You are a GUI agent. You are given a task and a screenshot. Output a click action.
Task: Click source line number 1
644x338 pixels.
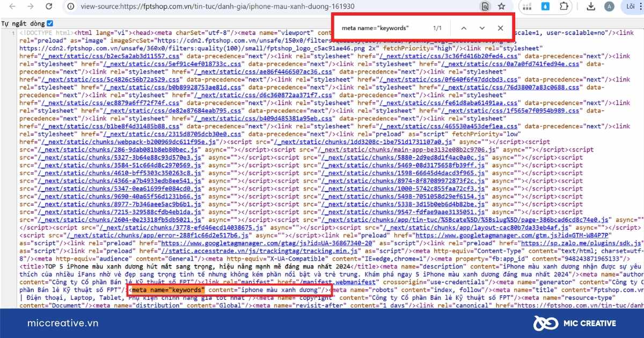(13, 33)
